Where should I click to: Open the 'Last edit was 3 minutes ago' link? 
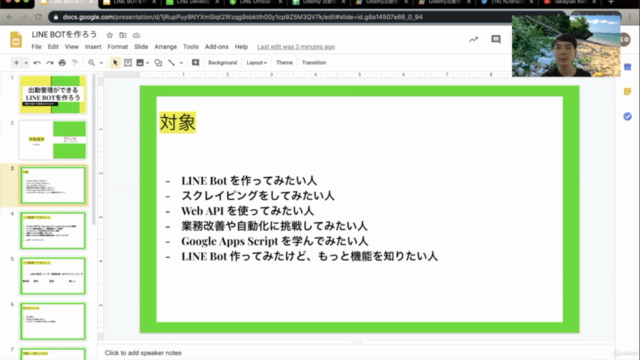click(x=296, y=47)
